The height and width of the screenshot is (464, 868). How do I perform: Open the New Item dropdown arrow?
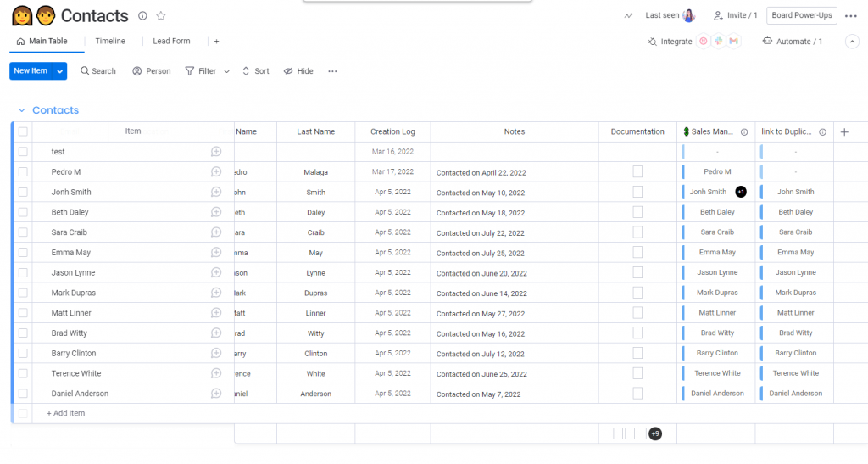[60, 71]
